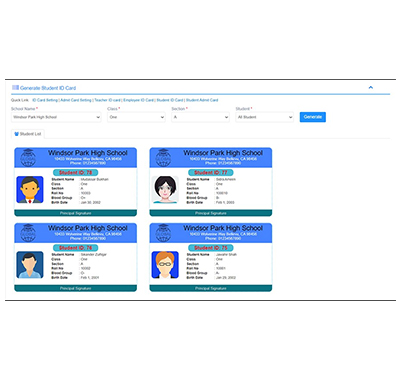This screenshot has height=380, width=400.
Task: Open the Student Admit Card quick link
Action: click(202, 100)
